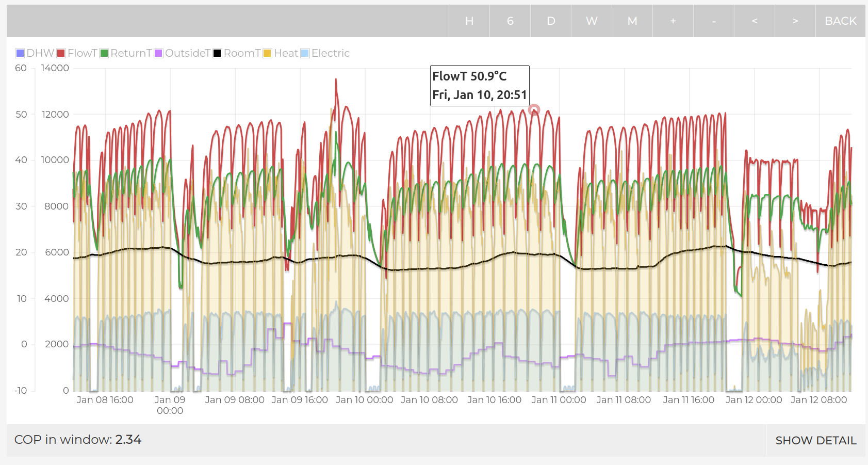Click the OutsideT purple legend swatch

159,53
